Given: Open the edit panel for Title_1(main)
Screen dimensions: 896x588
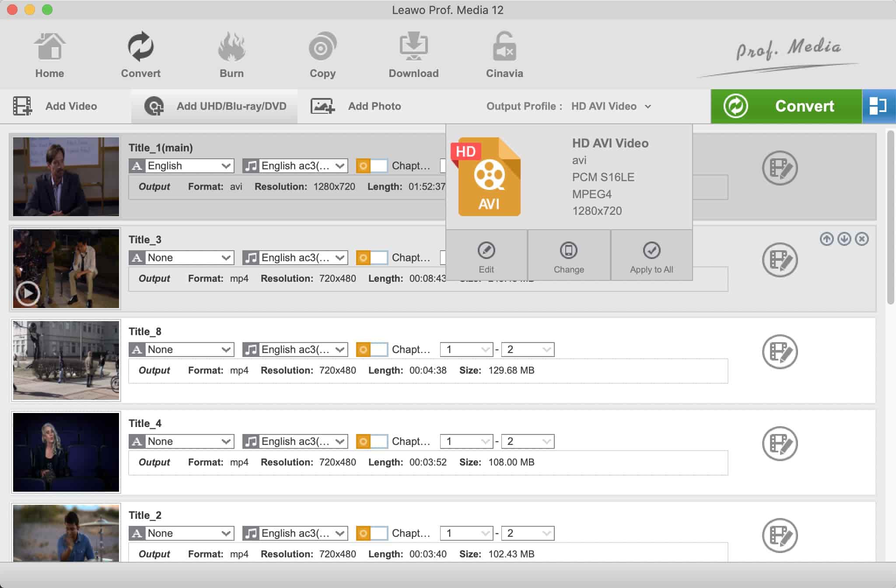Looking at the screenshot, I should (780, 168).
